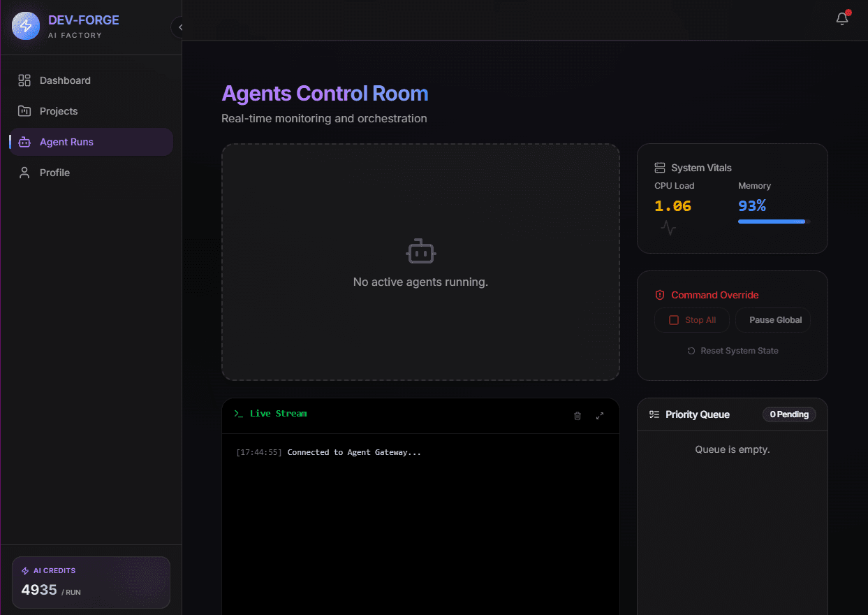Click the Profile person icon

pos(24,172)
